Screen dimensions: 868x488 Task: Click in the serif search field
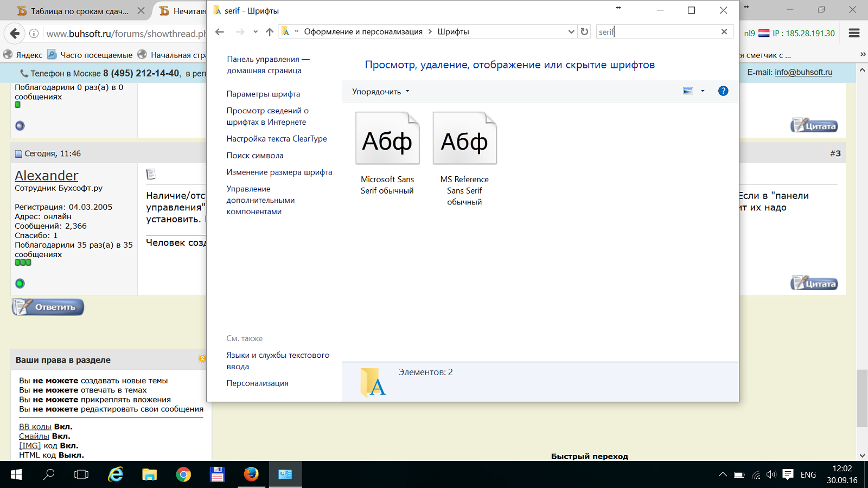[656, 32]
